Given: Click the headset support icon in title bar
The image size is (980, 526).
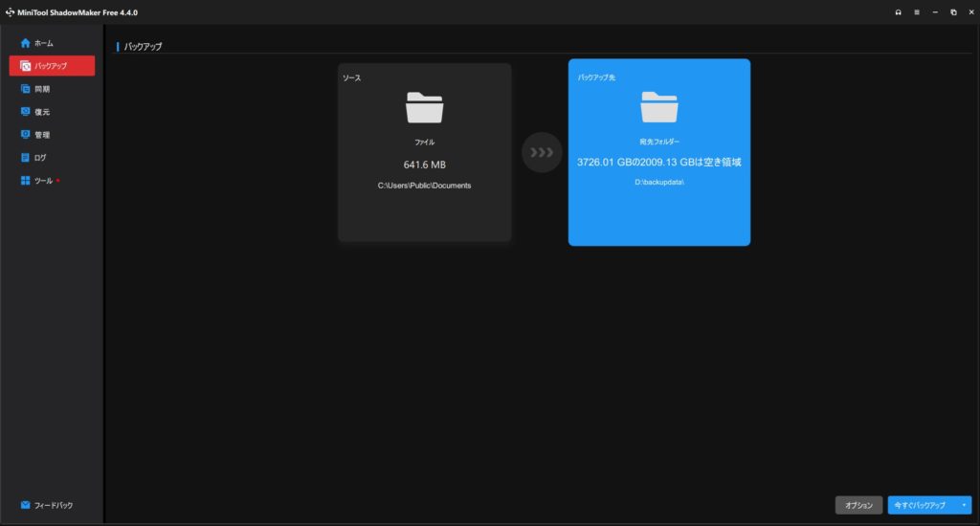Looking at the screenshot, I should [x=898, y=12].
